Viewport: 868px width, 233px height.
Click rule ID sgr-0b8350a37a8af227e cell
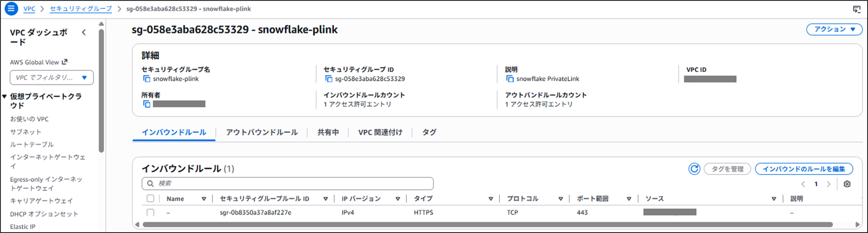255,212
